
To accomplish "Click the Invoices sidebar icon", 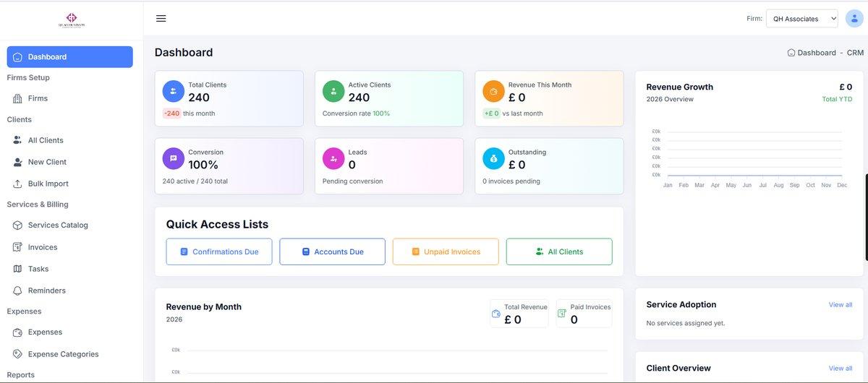I will 17,247.
